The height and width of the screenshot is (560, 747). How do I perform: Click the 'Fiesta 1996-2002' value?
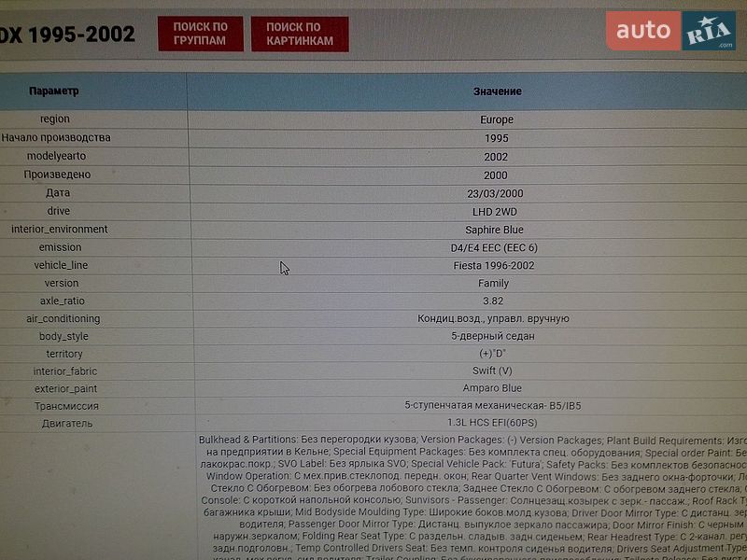(494, 266)
